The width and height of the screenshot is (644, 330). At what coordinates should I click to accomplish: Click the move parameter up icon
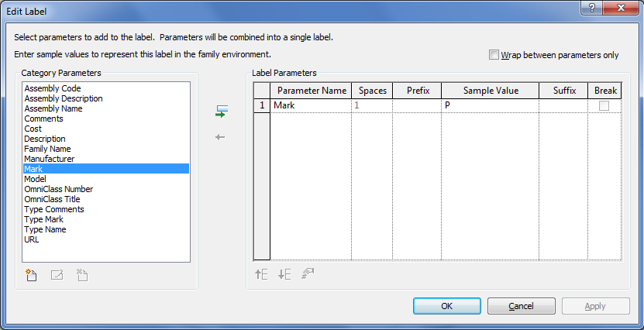261,274
